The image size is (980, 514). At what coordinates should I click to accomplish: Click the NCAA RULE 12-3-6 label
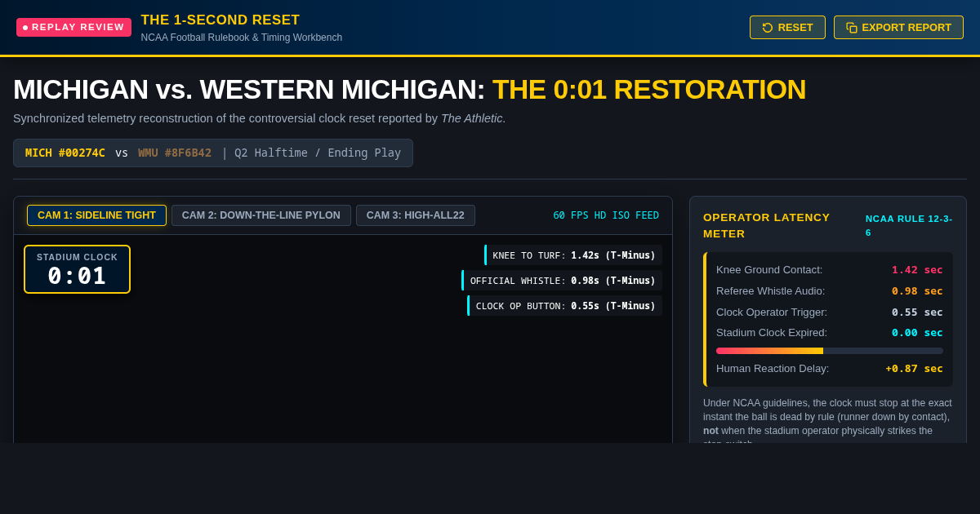909,225
